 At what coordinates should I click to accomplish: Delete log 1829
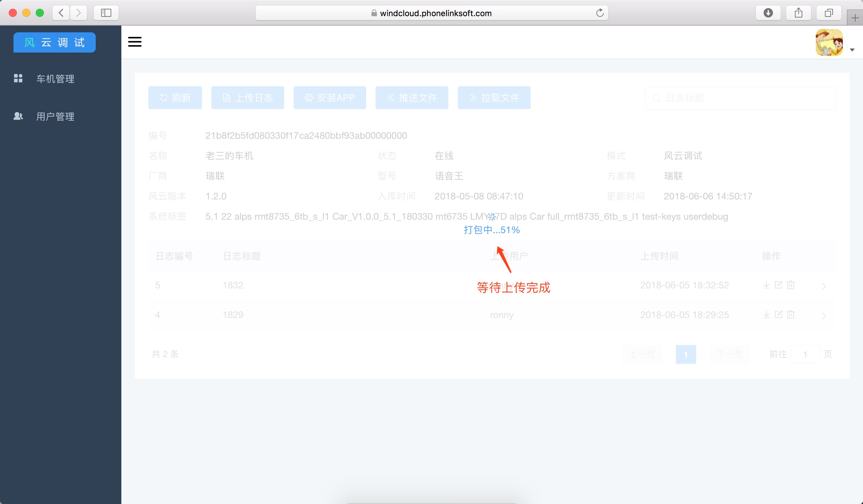click(x=791, y=314)
